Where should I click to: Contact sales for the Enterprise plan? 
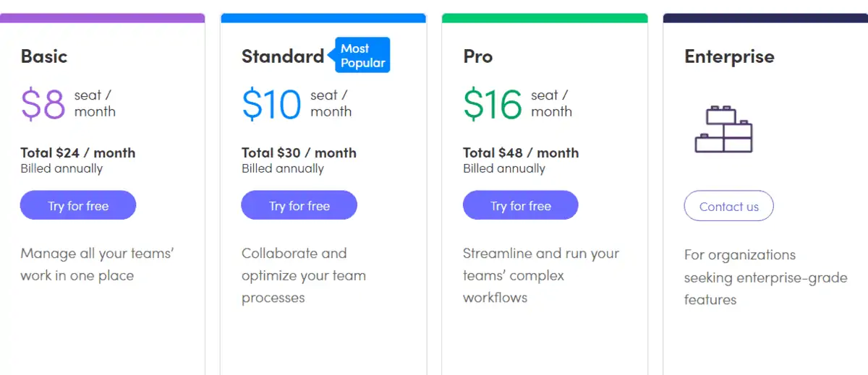[729, 206]
